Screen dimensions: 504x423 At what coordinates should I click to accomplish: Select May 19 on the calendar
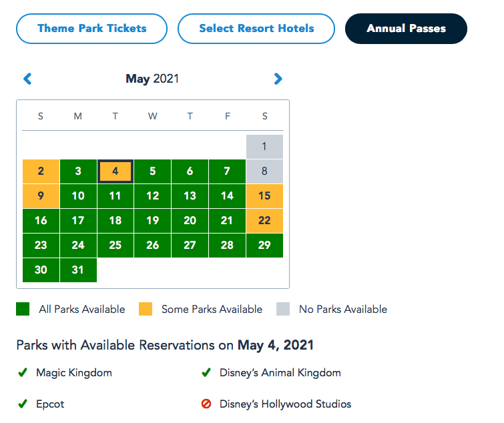153,221
